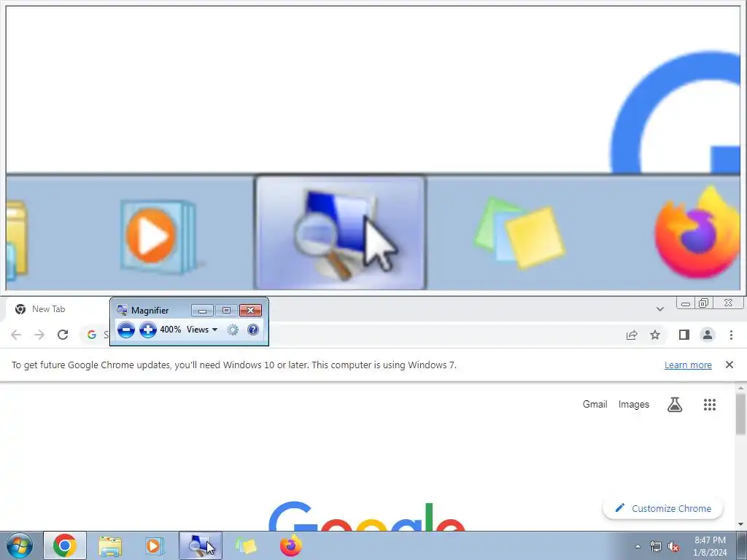Click the Chrome back arrow
This screenshot has height=560, width=747.
click(x=16, y=335)
